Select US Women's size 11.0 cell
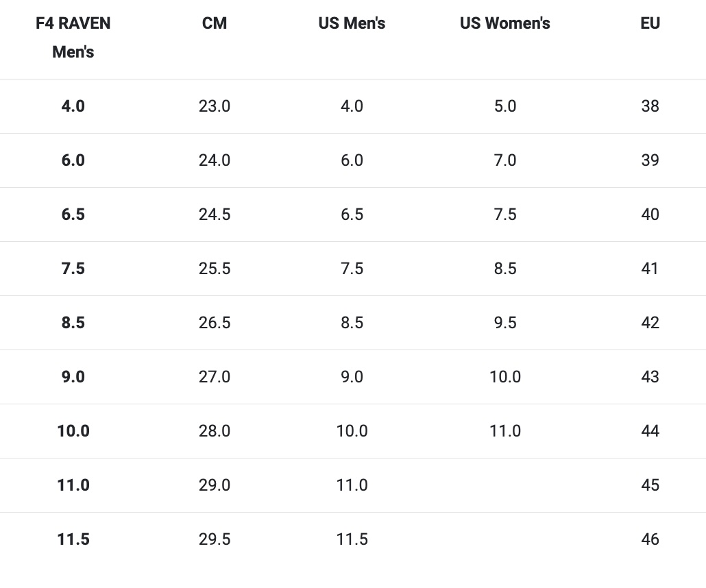This screenshot has height=588, width=706. 505,431
